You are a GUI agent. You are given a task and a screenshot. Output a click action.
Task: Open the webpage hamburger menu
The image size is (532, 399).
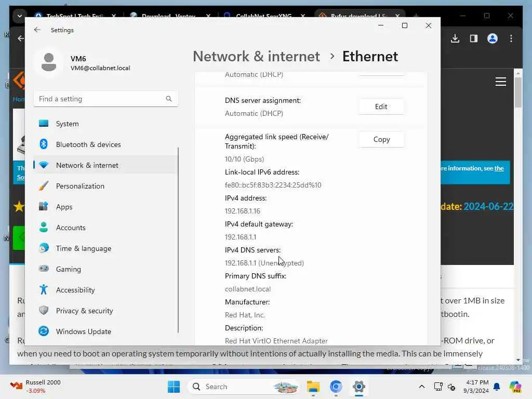tap(500, 82)
